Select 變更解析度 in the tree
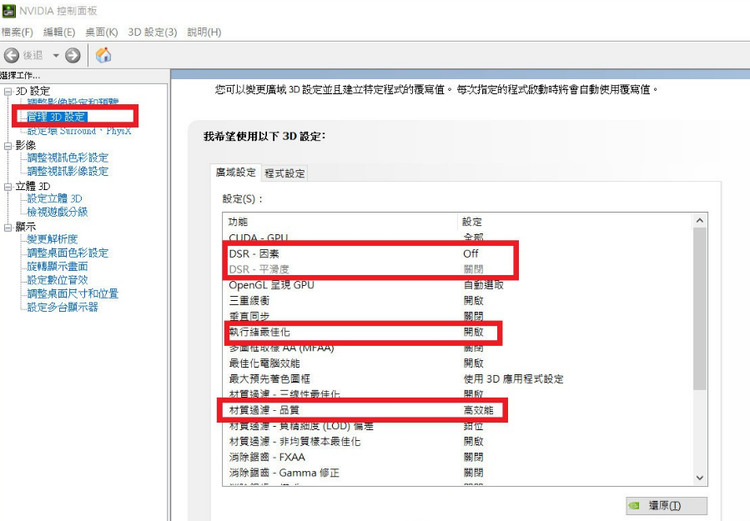This screenshot has width=750, height=521. pos(52,240)
